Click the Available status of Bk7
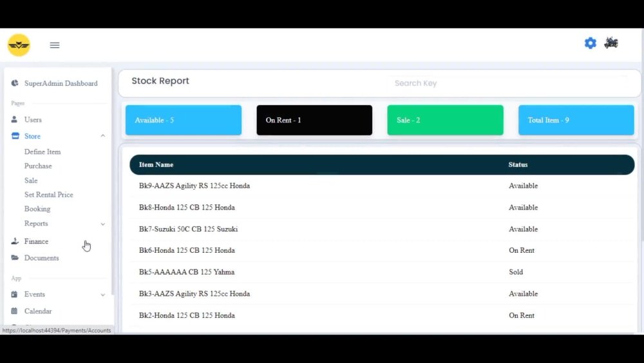This screenshot has width=644, height=363. coord(523,229)
